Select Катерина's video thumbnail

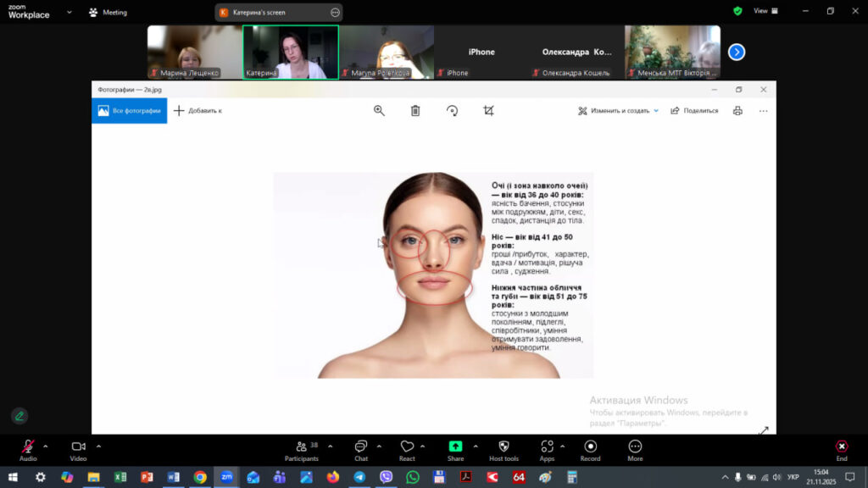pos(291,52)
